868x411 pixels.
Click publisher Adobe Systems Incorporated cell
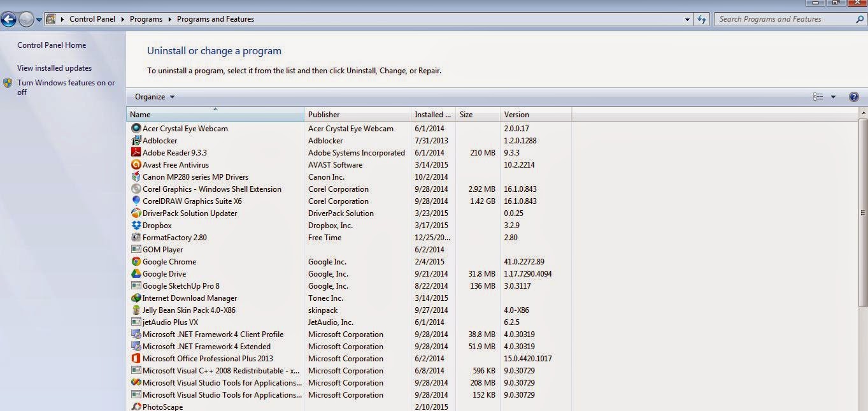tap(357, 153)
